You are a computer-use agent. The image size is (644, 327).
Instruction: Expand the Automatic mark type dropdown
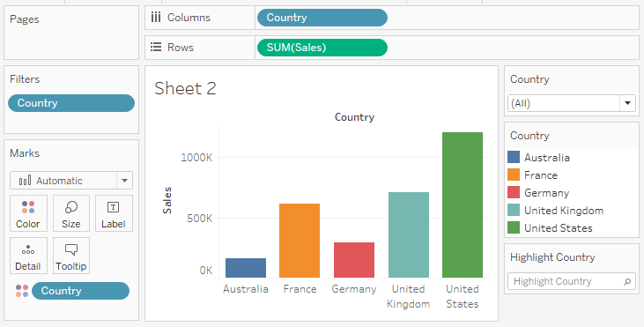pyautogui.click(x=124, y=181)
